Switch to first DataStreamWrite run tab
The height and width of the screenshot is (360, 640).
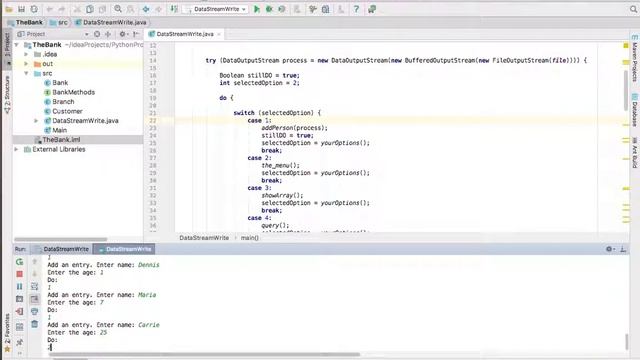point(62,249)
